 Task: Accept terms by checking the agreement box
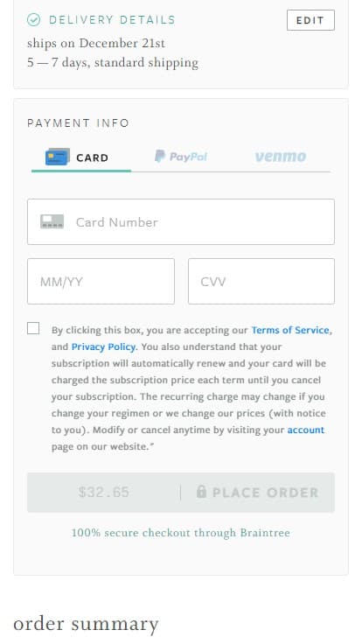33,329
